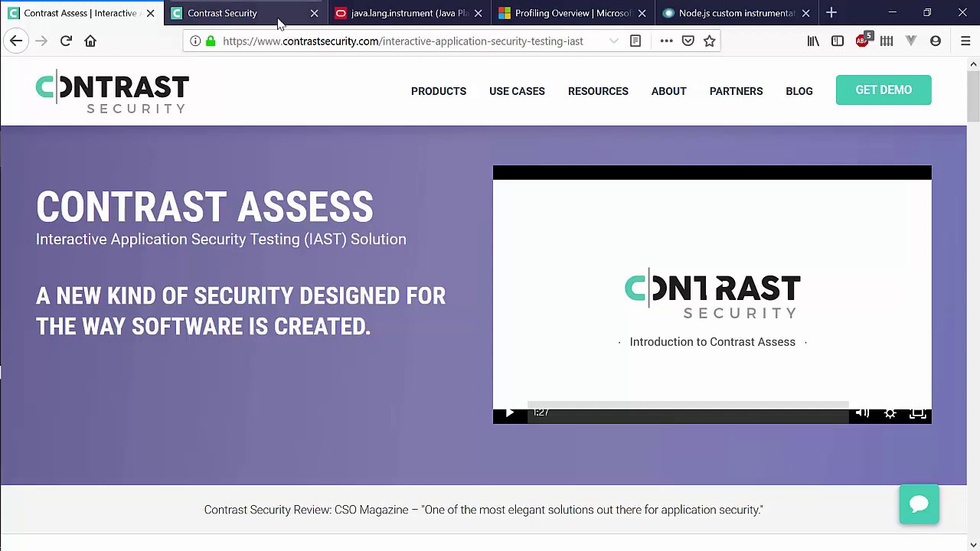The width and height of the screenshot is (980, 551).
Task: Close the Profiling Overview tab
Action: (x=642, y=13)
